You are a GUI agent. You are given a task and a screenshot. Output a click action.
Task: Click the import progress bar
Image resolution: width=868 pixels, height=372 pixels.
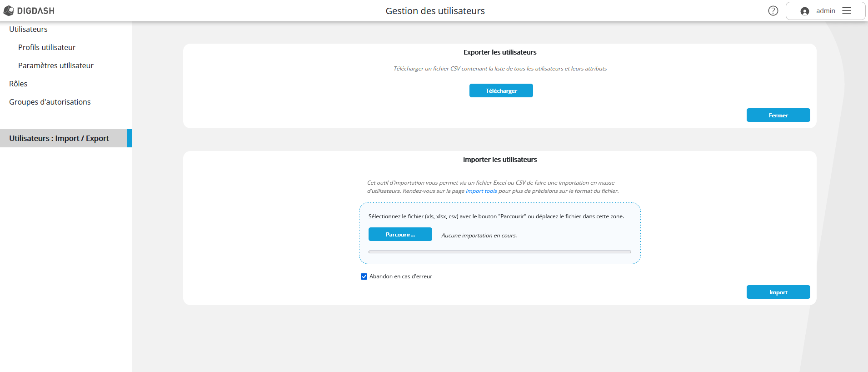click(500, 251)
